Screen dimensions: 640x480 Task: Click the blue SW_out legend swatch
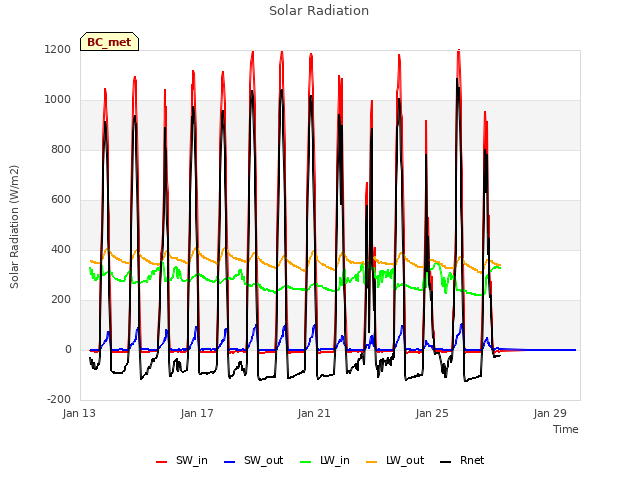[230, 462]
